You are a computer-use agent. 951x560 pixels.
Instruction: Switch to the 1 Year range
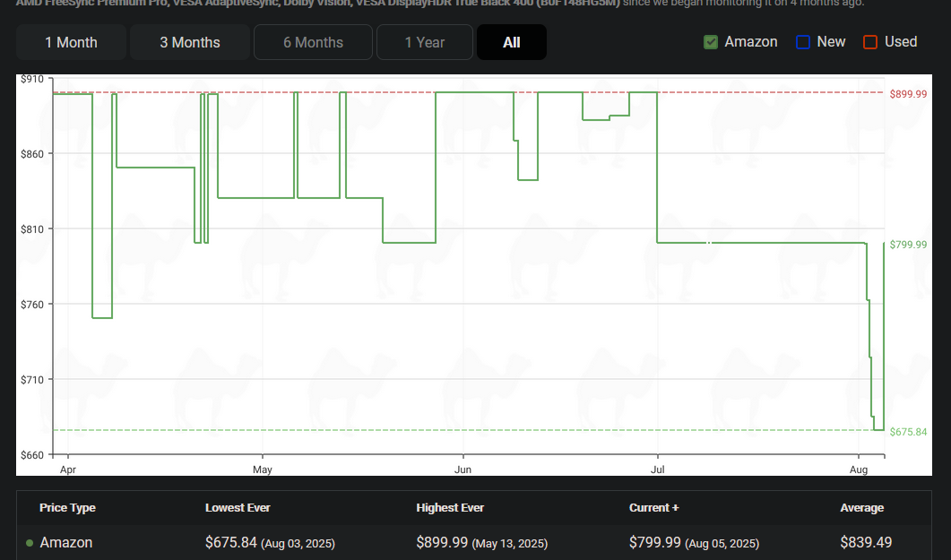(x=425, y=42)
